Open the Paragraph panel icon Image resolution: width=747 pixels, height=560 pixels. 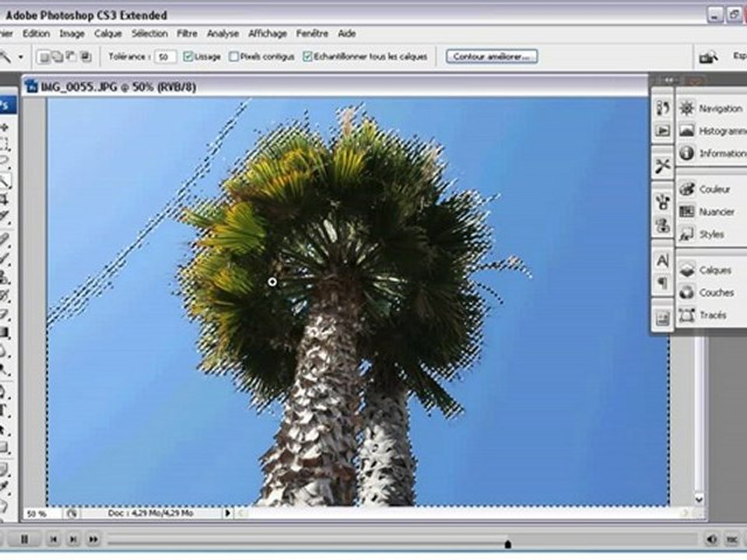(663, 283)
